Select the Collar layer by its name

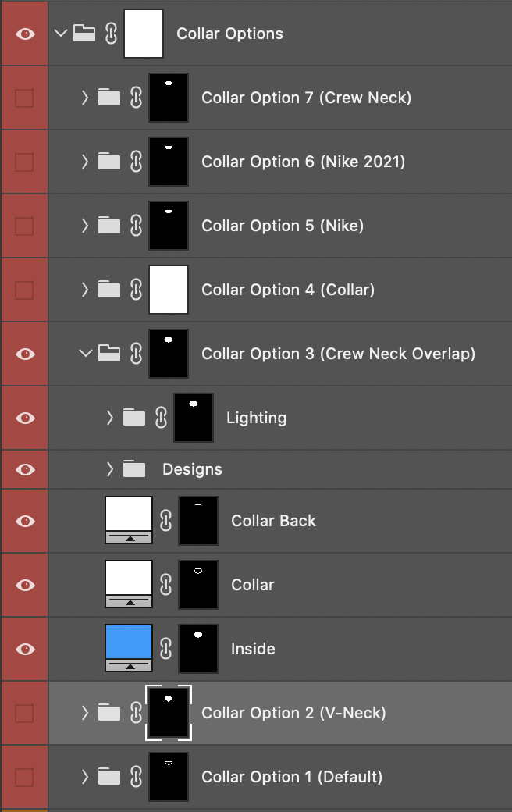click(x=253, y=585)
